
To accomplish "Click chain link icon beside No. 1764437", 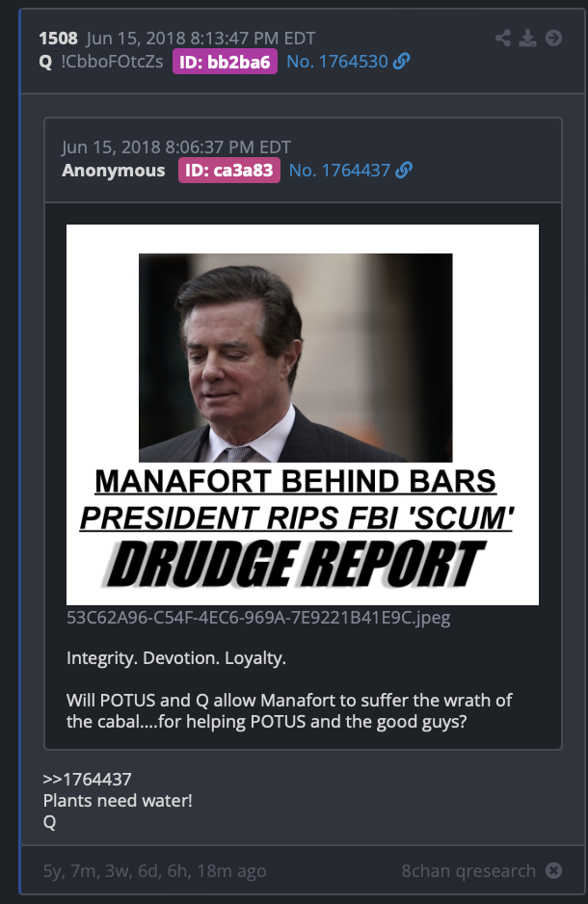I will pyautogui.click(x=404, y=170).
